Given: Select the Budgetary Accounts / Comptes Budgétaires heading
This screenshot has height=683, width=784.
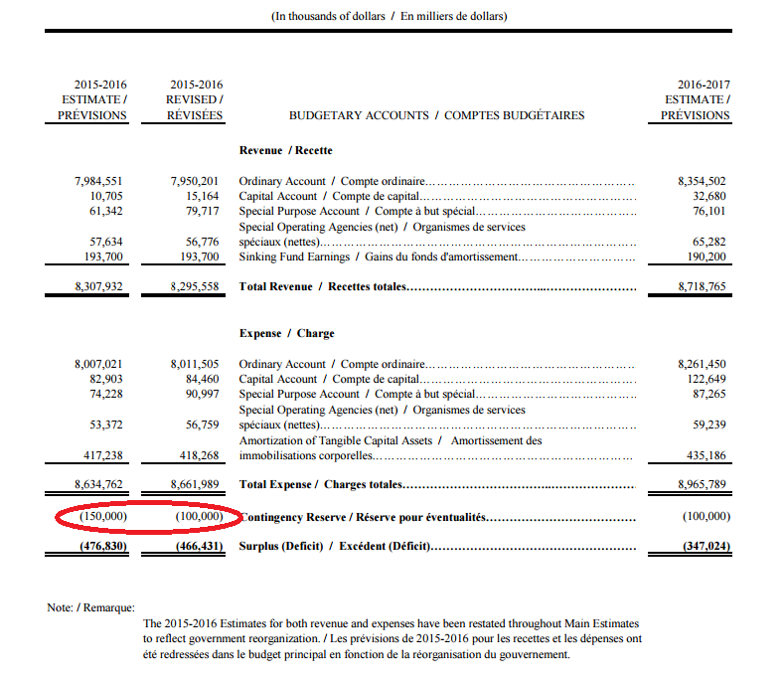Looking at the screenshot, I should coord(436,115).
